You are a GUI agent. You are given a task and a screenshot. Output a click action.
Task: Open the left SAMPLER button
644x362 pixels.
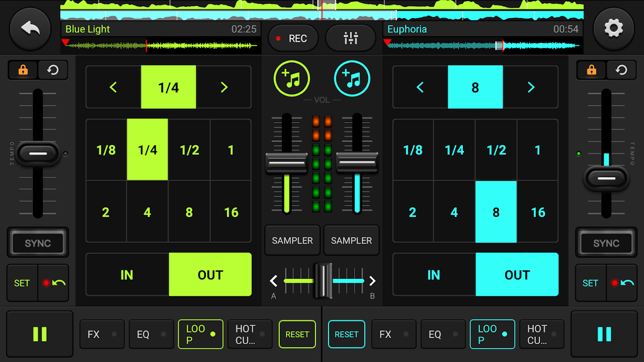292,240
